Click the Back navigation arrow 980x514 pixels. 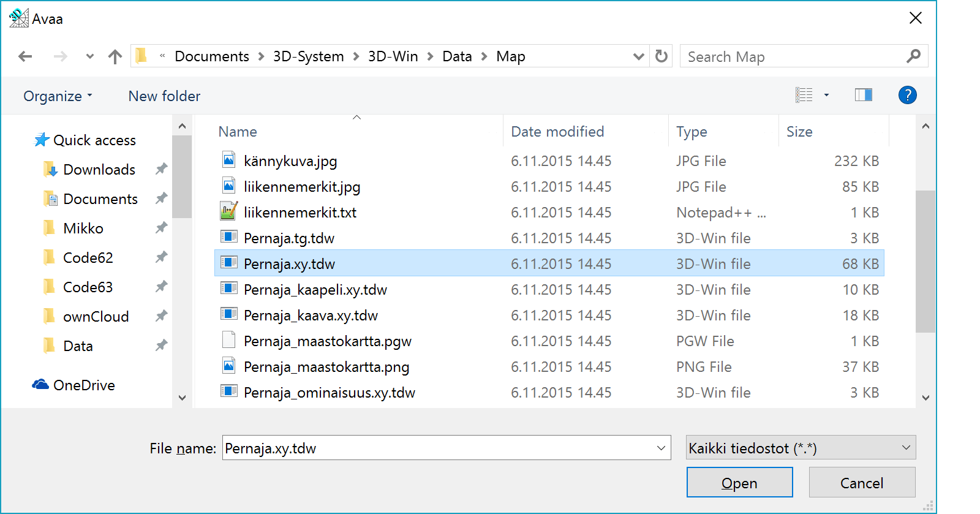(x=25, y=57)
